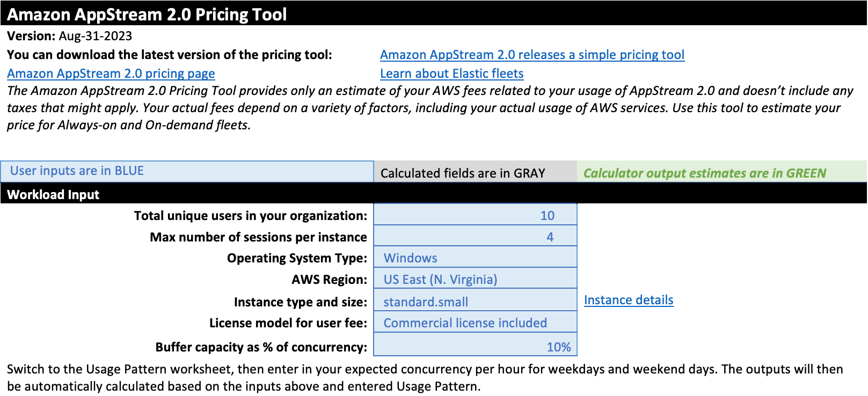Click the 'AWS Region:' label
This screenshot has height=396, width=868.
(330, 280)
